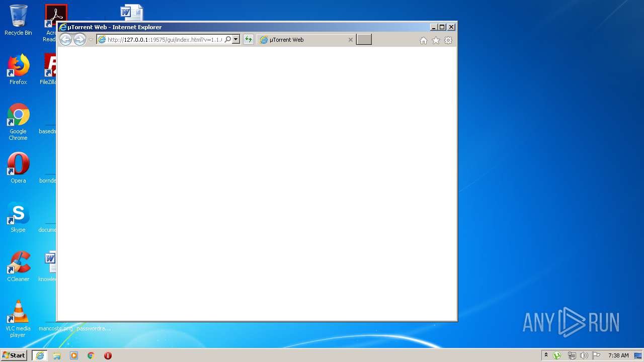
Task: Open the IE Home icon
Action: click(424, 40)
